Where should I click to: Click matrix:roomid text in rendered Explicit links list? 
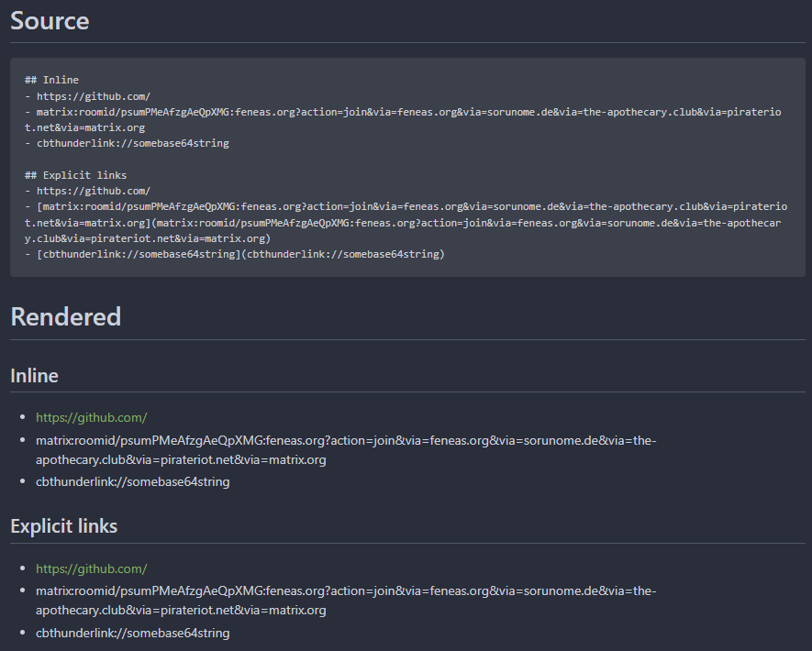click(x=346, y=601)
